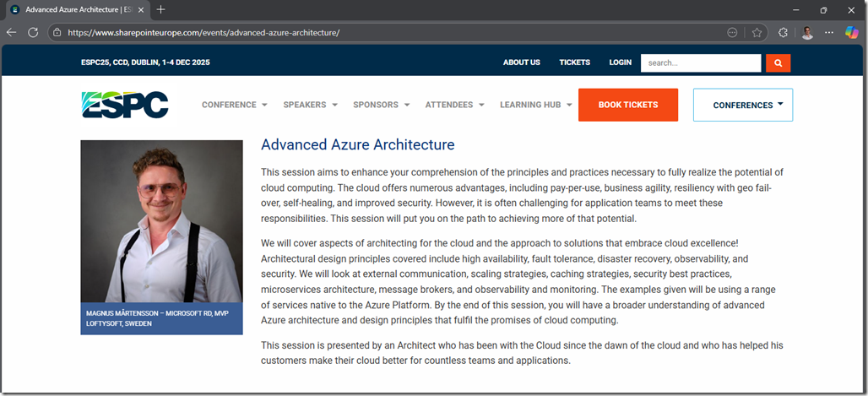
Task: Open the extensions puzzle icon
Action: (x=783, y=33)
